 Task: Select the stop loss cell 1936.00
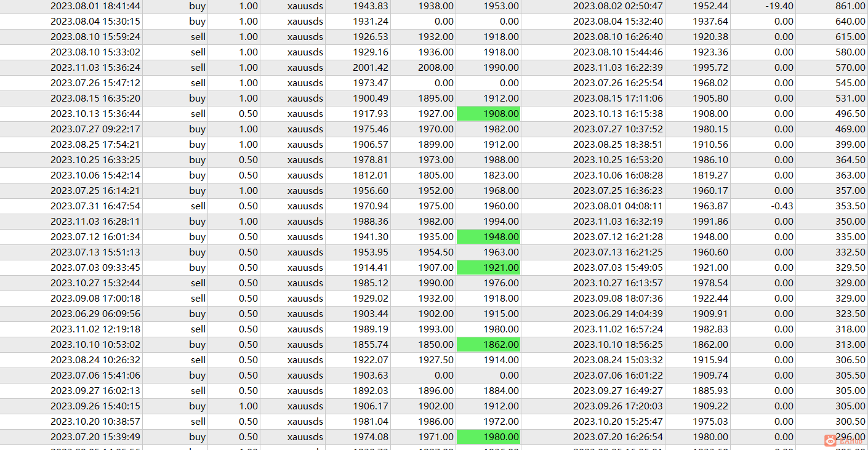point(436,52)
